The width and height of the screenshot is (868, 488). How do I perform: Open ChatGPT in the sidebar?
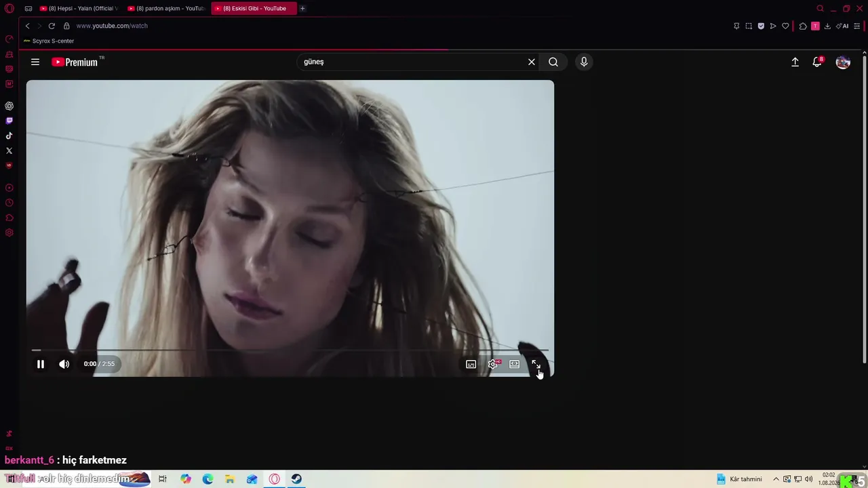9,106
